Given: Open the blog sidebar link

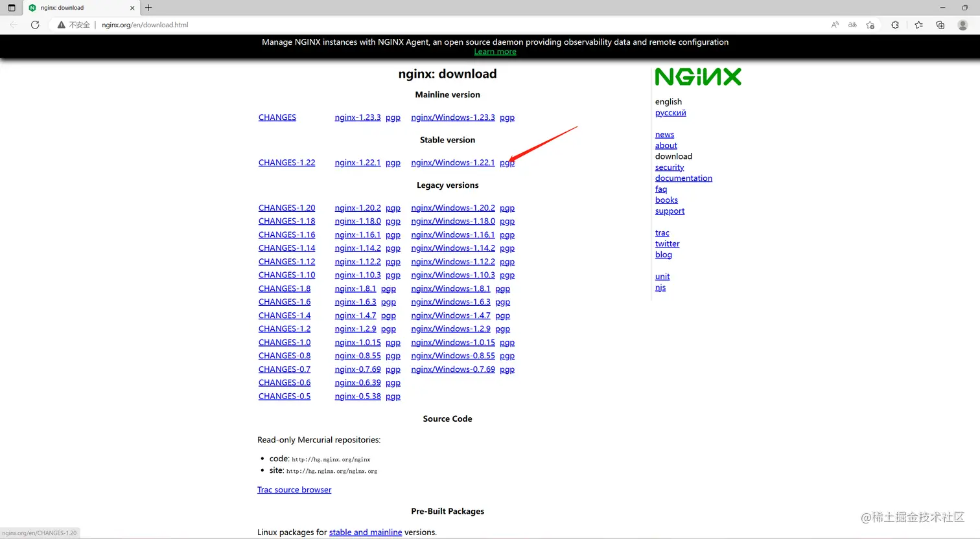Looking at the screenshot, I should tap(663, 255).
